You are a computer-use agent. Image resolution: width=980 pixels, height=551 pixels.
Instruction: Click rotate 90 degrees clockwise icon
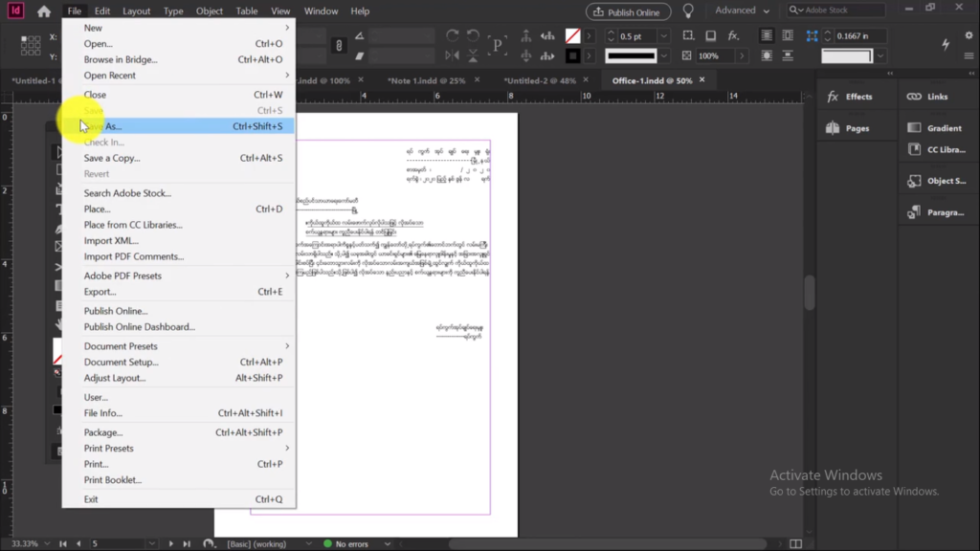coord(453,35)
